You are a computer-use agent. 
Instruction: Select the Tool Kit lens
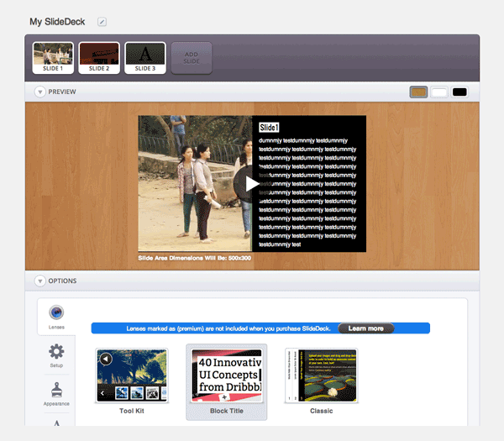[132, 381]
